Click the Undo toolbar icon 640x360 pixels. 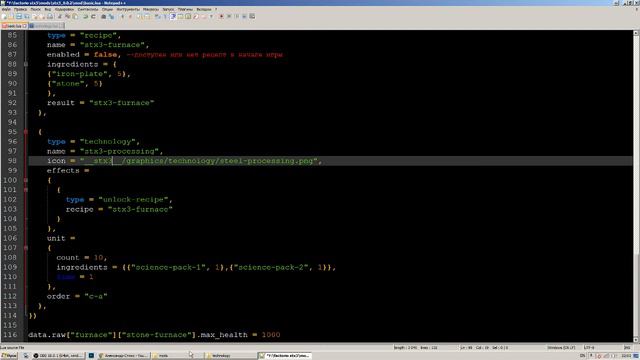coord(86,16)
